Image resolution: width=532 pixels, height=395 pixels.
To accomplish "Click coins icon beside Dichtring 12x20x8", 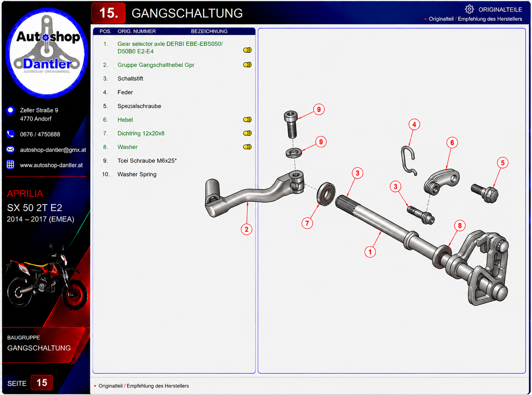I will coord(247,133).
